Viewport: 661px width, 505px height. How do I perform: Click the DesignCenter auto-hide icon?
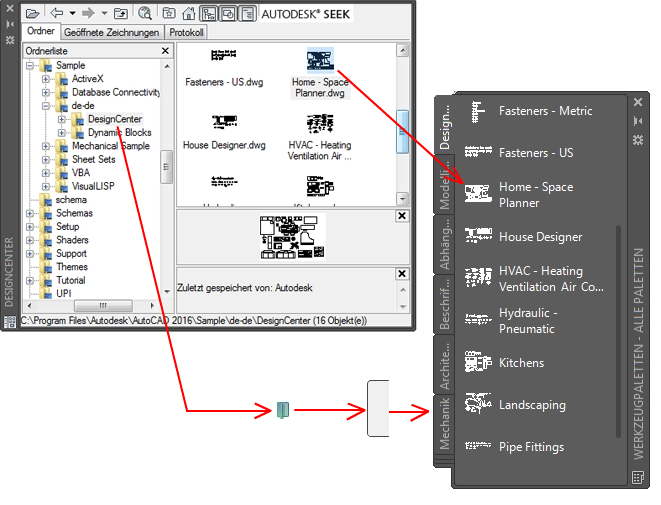coord(10,24)
